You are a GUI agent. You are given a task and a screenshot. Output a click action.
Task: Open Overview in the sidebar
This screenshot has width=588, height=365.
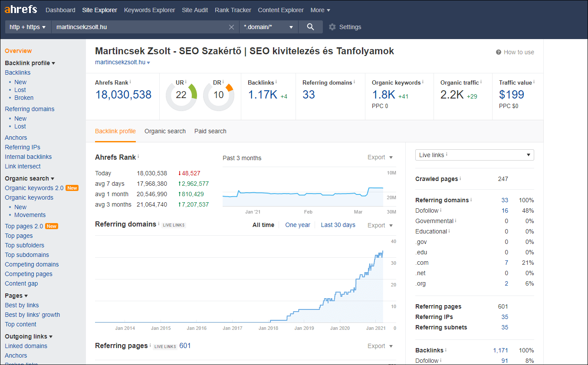tap(18, 51)
